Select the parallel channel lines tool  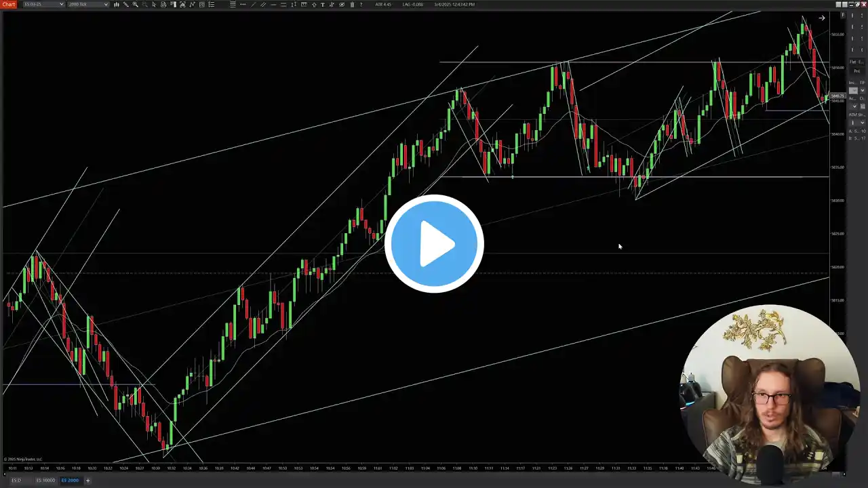(263, 4)
